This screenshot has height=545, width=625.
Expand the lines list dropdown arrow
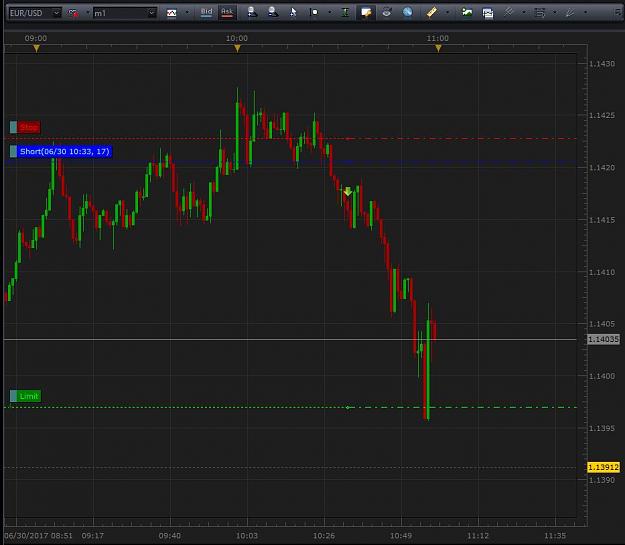555,12
